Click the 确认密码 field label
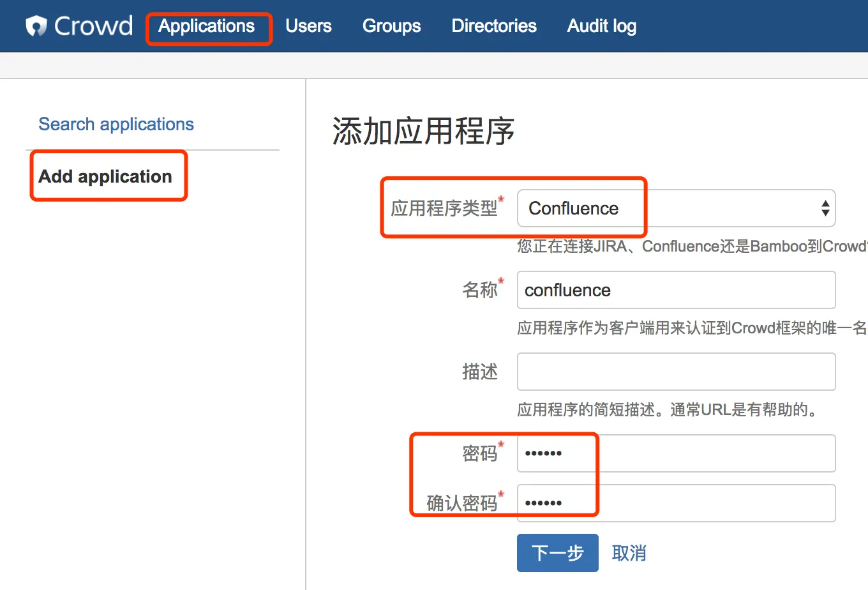 pyautogui.click(x=461, y=503)
